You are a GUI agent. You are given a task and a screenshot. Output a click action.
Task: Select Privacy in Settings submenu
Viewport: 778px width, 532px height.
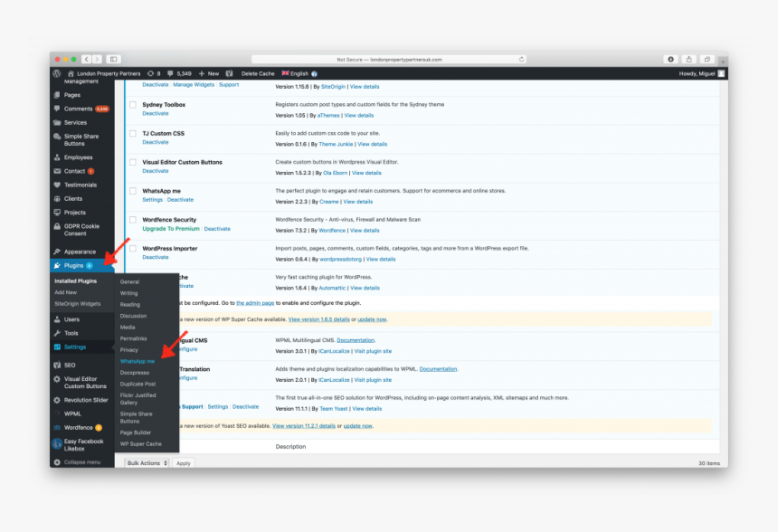pyautogui.click(x=129, y=350)
